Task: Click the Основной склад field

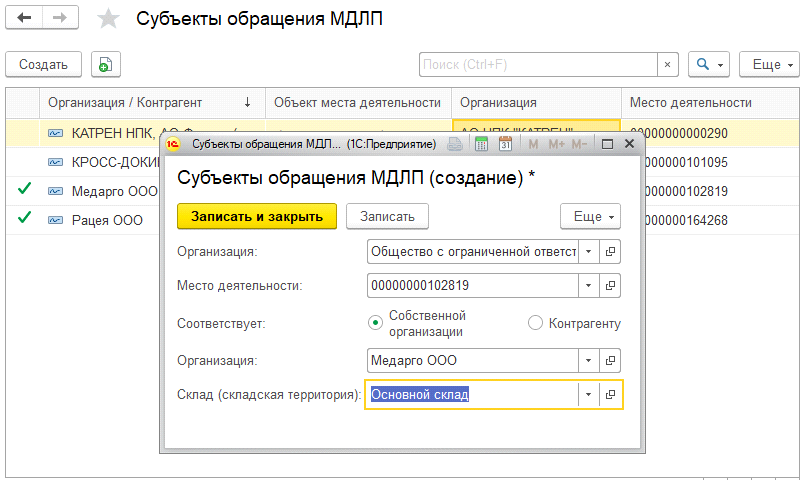Action: tap(473, 395)
